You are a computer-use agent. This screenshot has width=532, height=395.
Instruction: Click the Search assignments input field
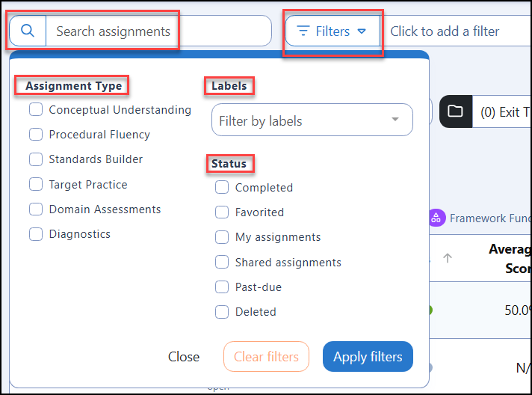pyautogui.click(x=158, y=31)
